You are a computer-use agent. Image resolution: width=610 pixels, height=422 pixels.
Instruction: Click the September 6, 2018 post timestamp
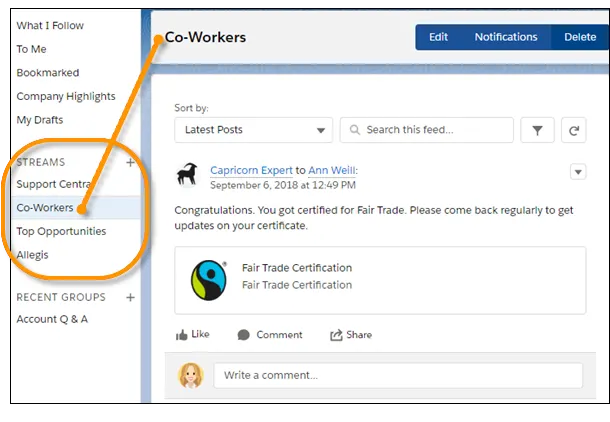click(283, 185)
